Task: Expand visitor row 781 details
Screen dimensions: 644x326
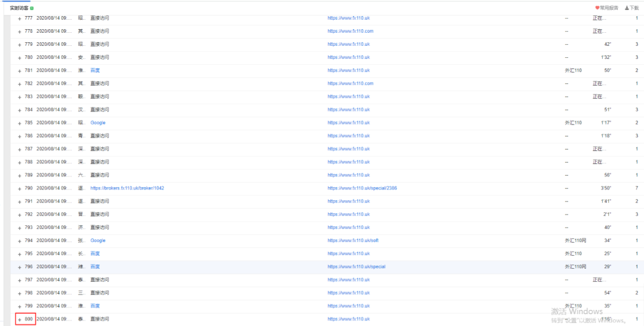Action: (x=20, y=70)
